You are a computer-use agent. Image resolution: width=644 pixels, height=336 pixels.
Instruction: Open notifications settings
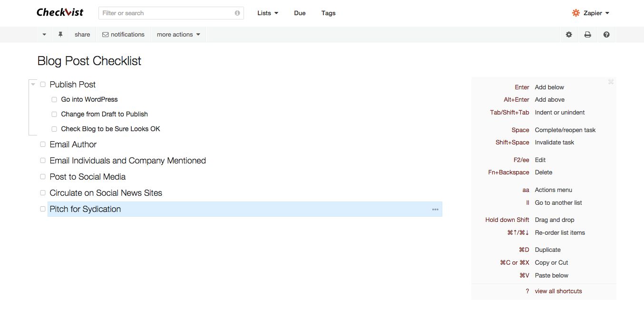pyautogui.click(x=124, y=35)
